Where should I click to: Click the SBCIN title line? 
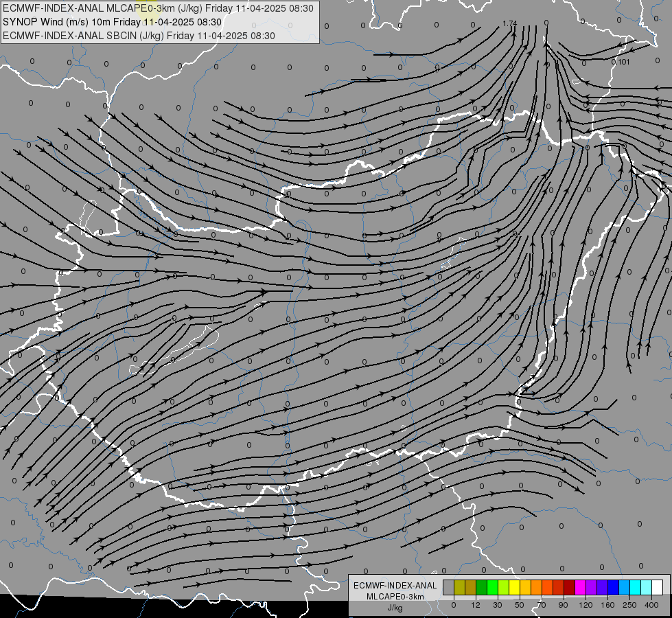[x=139, y=36]
